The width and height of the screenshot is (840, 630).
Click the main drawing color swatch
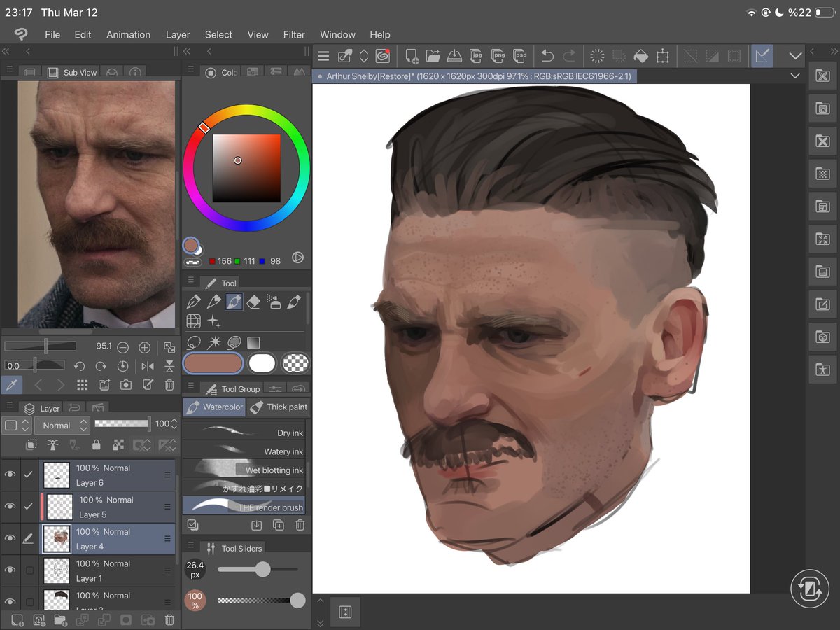213,363
